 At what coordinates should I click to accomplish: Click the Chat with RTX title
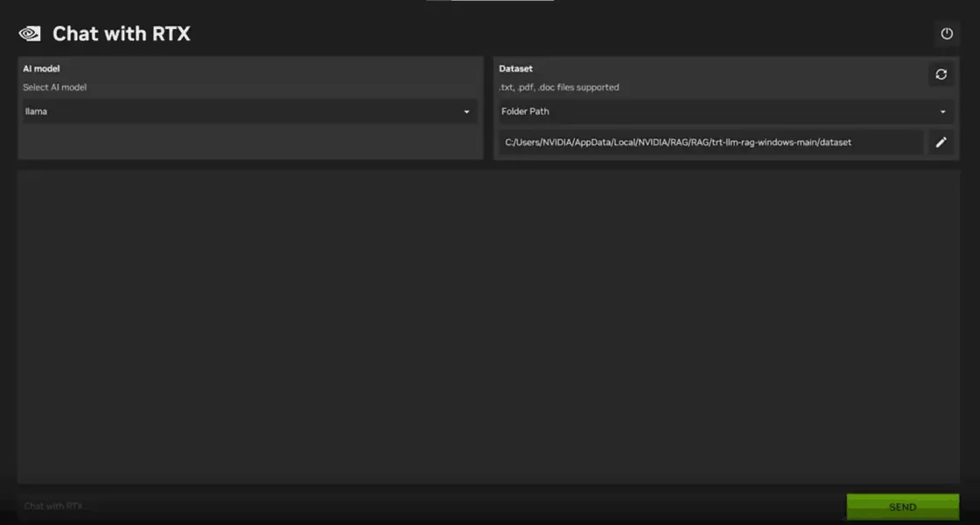121,34
